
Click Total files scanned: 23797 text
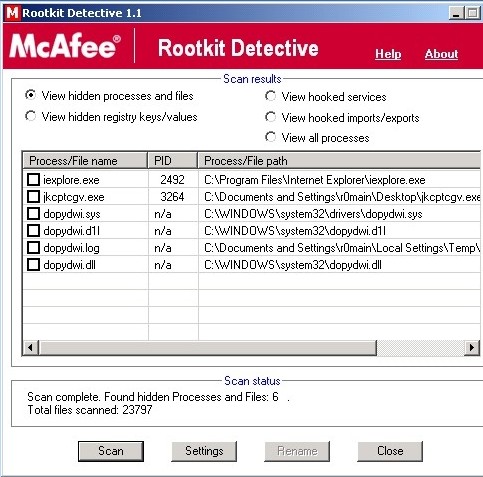(90, 410)
